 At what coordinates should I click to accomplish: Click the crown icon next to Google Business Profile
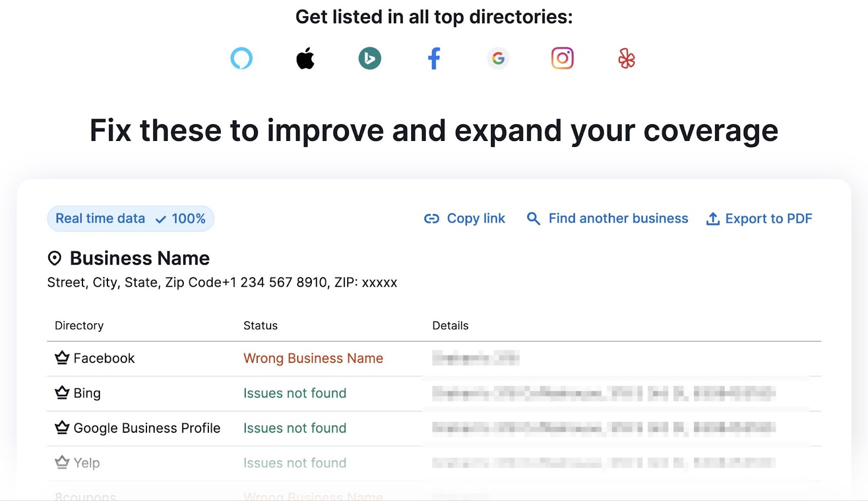click(61, 428)
